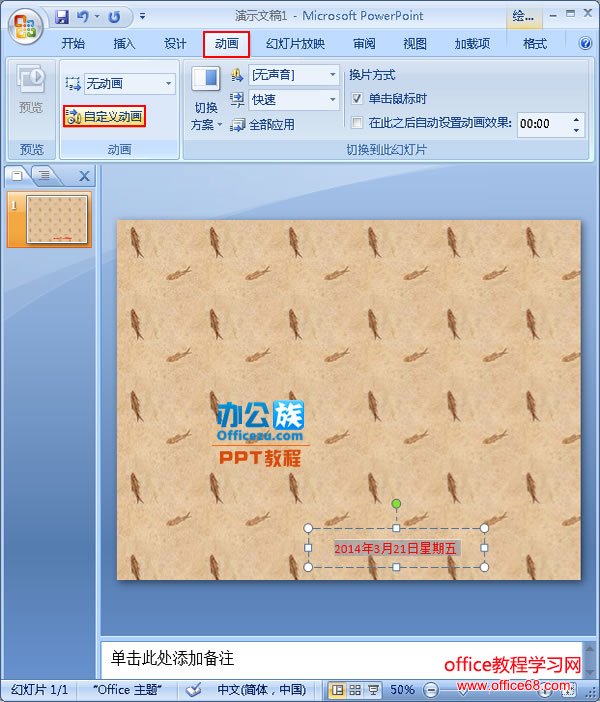Viewport: 600px width, 702px height.
Task: Click the notes area 单击此处添加备注
Action: click(x=172, y=659)
